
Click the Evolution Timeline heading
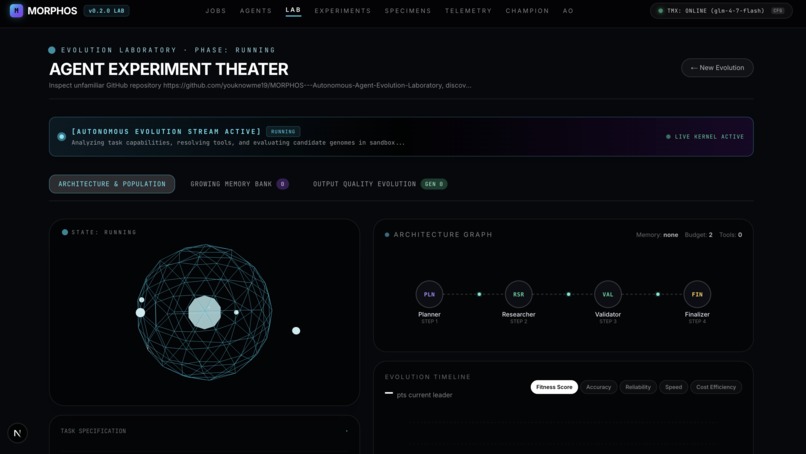[x=428, y=377]
